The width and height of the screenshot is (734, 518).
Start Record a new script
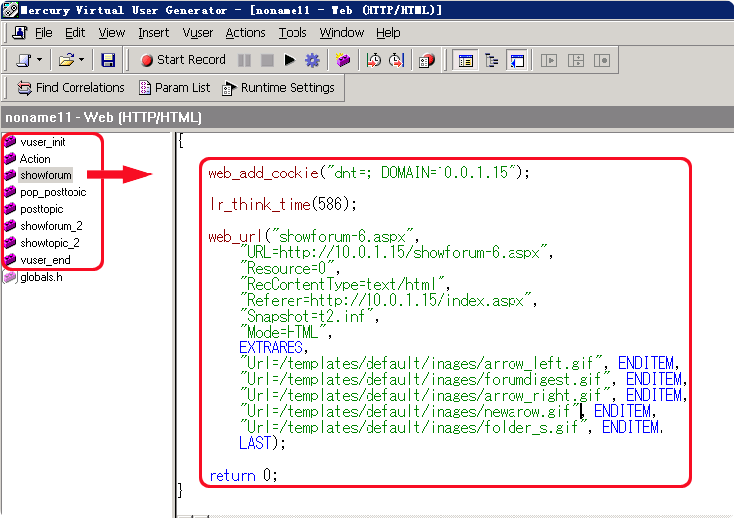click(x=183, y=60)
